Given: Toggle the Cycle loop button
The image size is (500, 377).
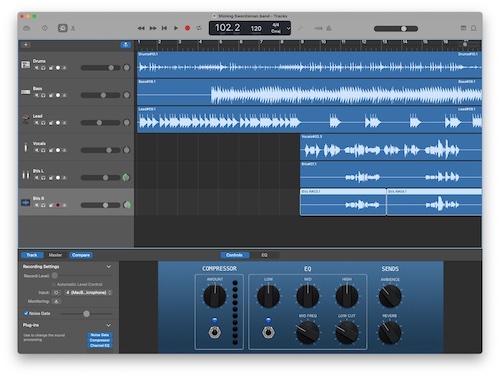Looking at the screenshot, I should coord(199,28).
